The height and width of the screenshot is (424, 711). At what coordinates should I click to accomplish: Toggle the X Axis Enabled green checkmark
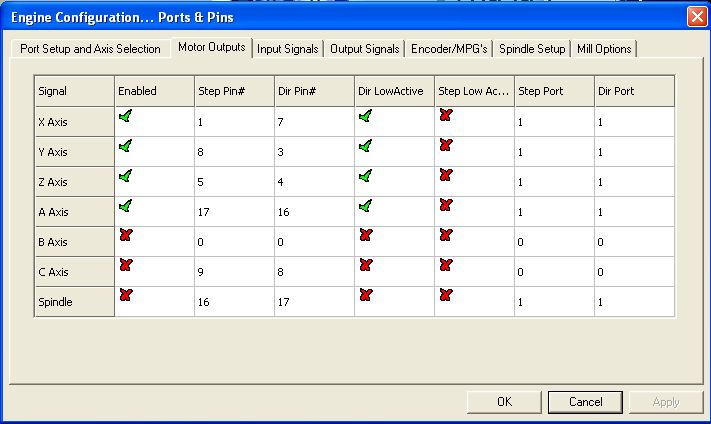(x=124, y=116)
